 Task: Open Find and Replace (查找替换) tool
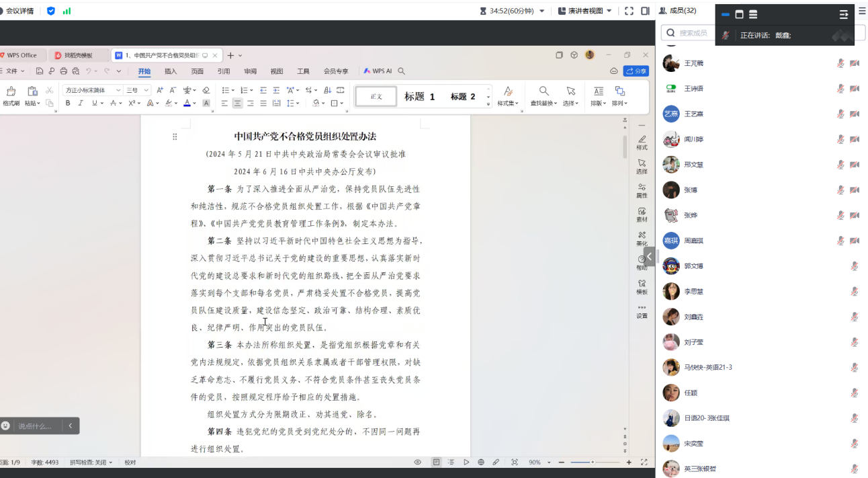[544, 95]
